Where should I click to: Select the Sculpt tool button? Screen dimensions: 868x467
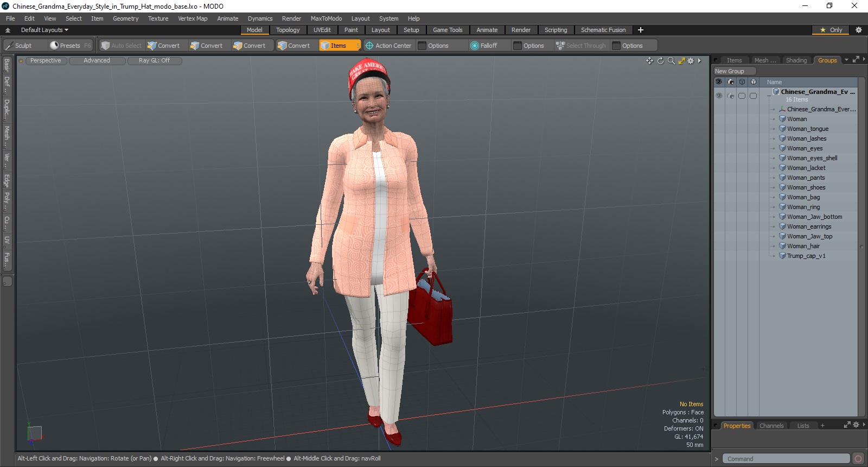24,46
